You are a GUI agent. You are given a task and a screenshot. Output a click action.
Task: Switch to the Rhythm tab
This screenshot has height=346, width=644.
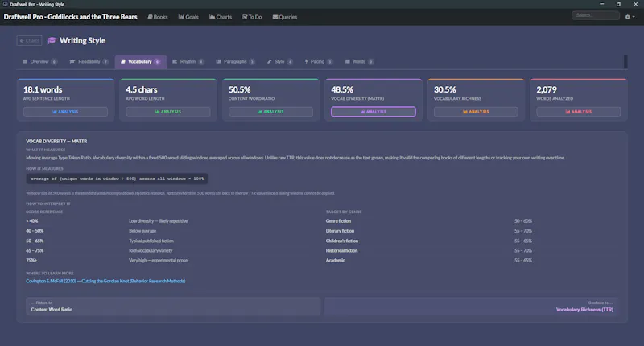pyautogui.click(x=188, y=62)
